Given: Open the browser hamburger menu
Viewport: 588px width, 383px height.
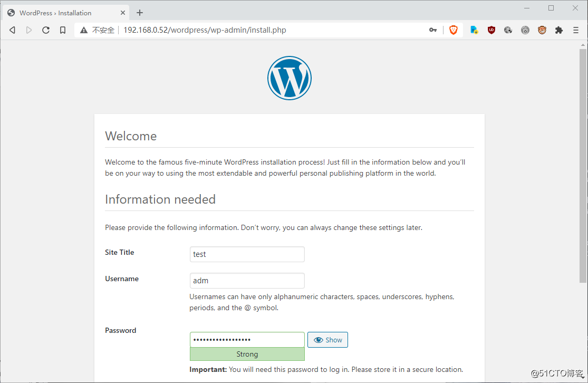Looking at the screenshot, I should point(576,30).
